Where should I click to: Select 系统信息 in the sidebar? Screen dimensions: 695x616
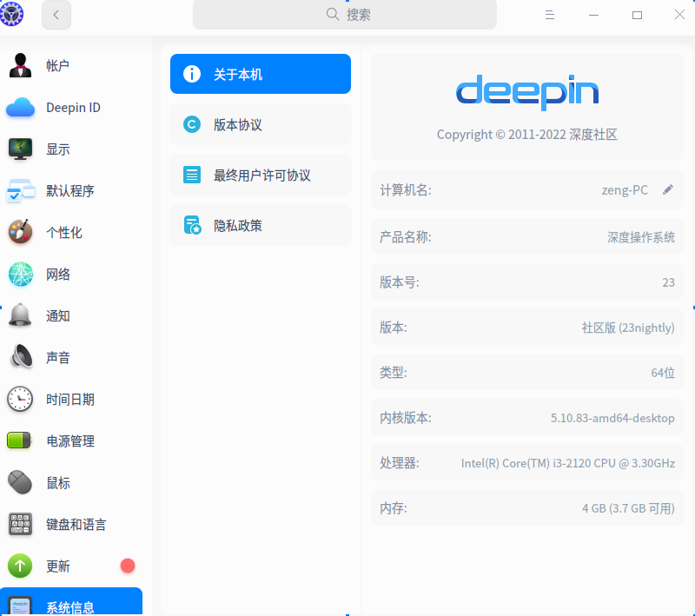coord(71,602)
